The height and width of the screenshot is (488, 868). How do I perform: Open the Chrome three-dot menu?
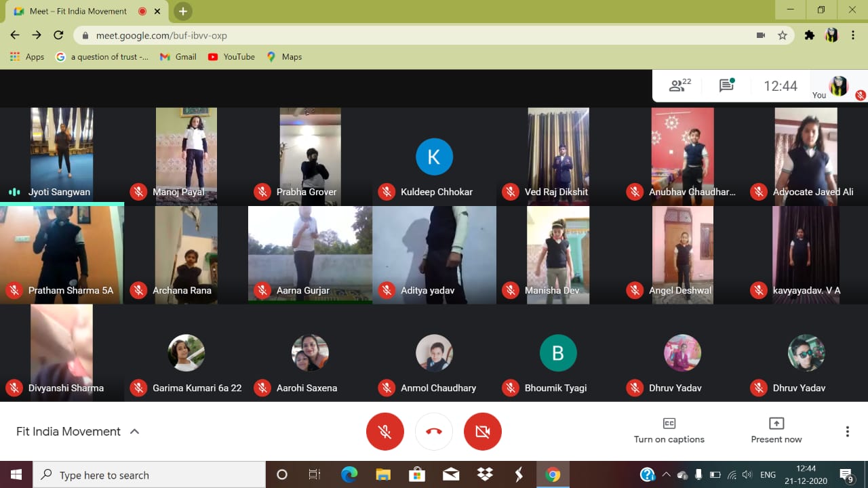coord(853,35)
